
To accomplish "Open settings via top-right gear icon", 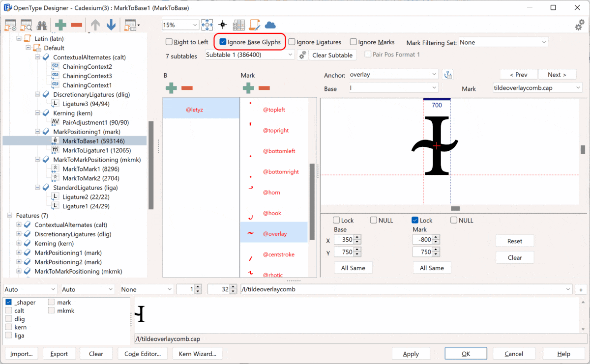I will pyautogui.click(x=580, y=25).
